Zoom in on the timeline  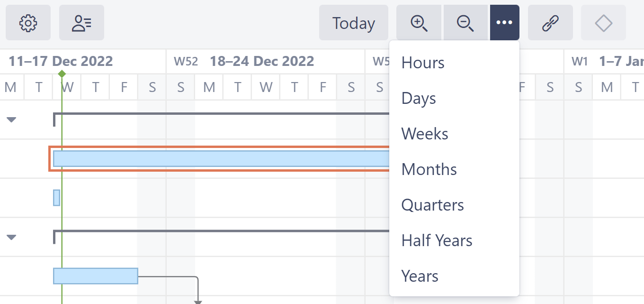419,23
